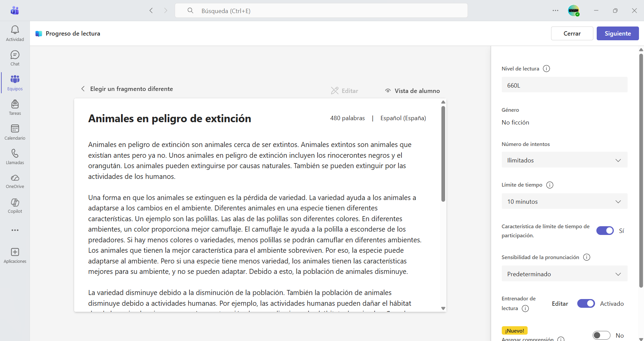Click the Siguiente button

[x=618, y=34]
